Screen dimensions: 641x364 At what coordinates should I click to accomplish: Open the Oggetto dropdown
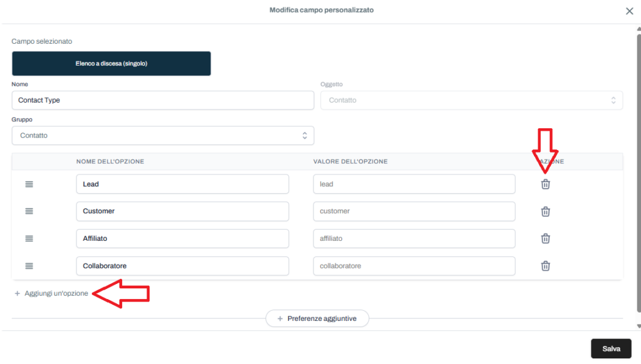471,100
